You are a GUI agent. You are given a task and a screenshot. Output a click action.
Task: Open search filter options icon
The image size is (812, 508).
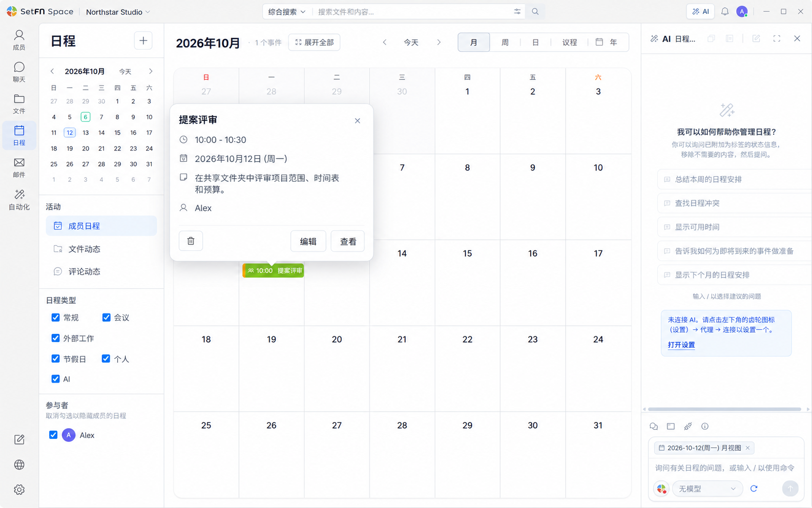(517, 11)
